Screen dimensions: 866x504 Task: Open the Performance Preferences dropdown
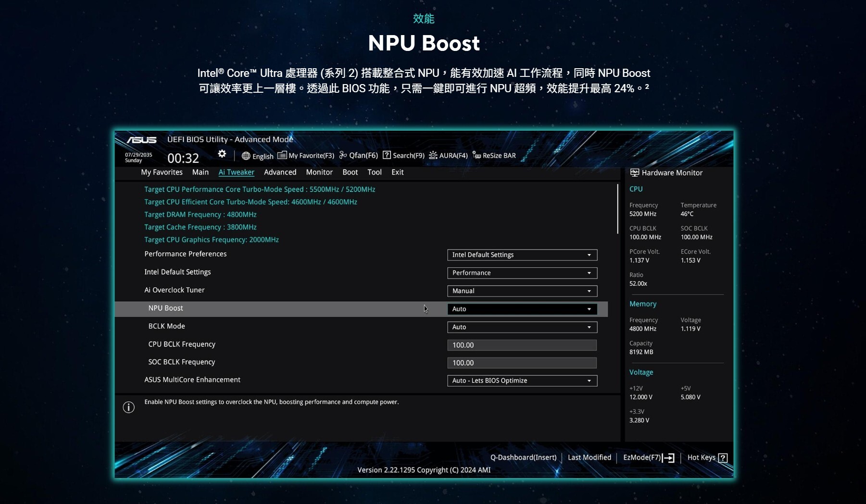pos(522,255)
